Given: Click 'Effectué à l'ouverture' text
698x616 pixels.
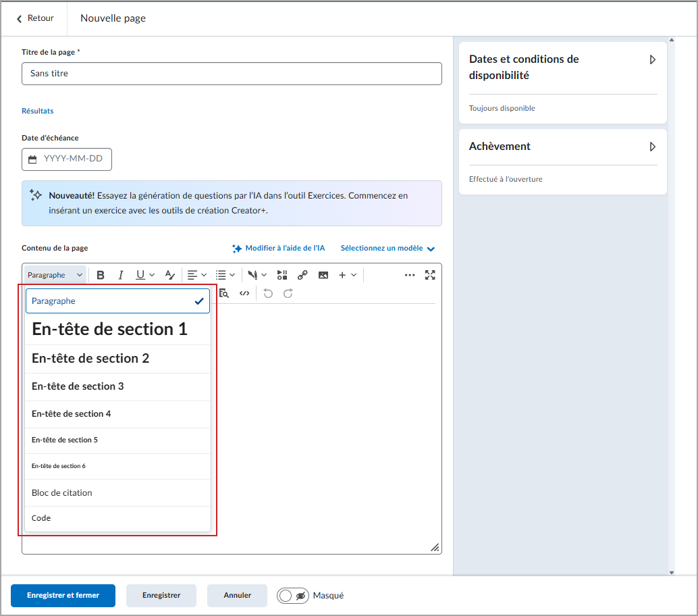Looking at the screenshot, I should click(x=505, y=179).
